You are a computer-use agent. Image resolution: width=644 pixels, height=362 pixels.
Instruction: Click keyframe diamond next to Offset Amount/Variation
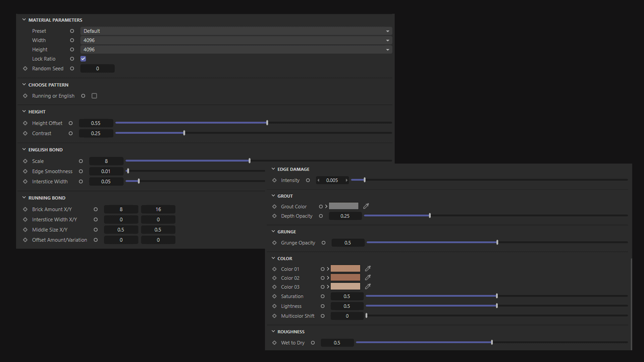pyautogui.click(x=25, y=240)
